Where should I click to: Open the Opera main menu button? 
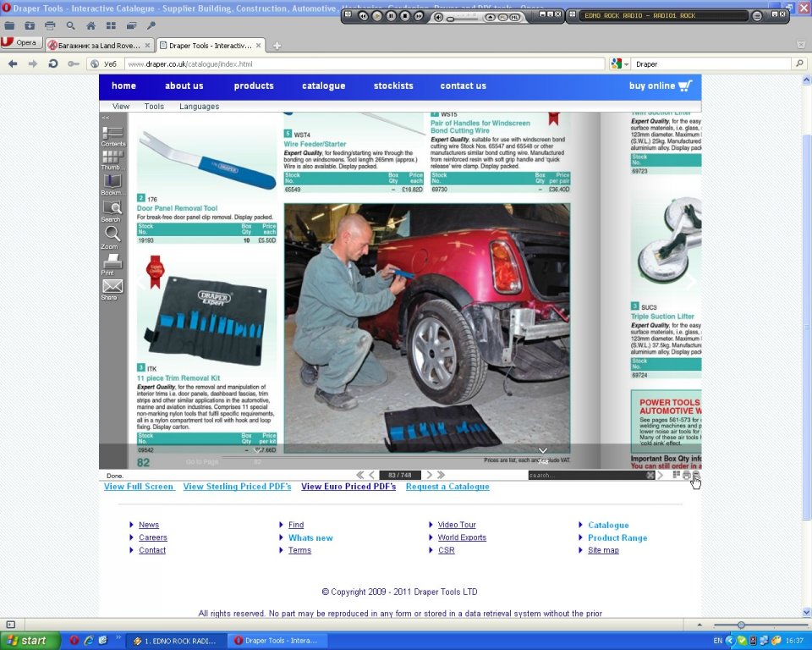(x=20, y=42)
